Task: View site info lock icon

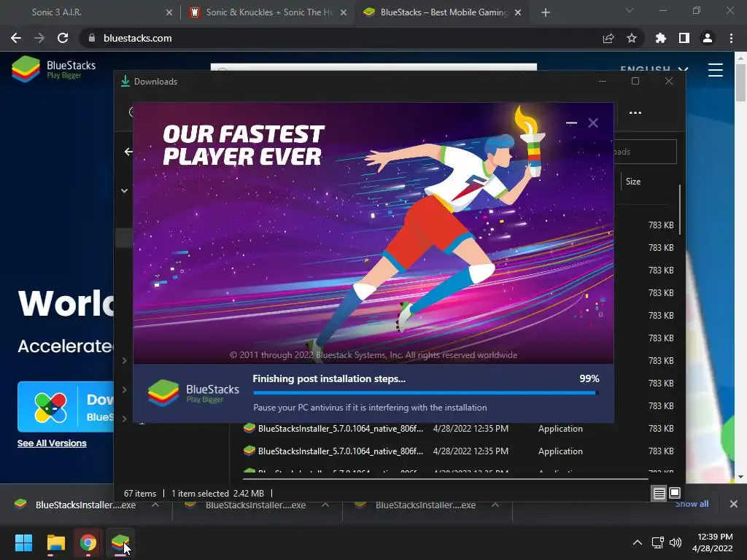Action: tap(92, 38)
